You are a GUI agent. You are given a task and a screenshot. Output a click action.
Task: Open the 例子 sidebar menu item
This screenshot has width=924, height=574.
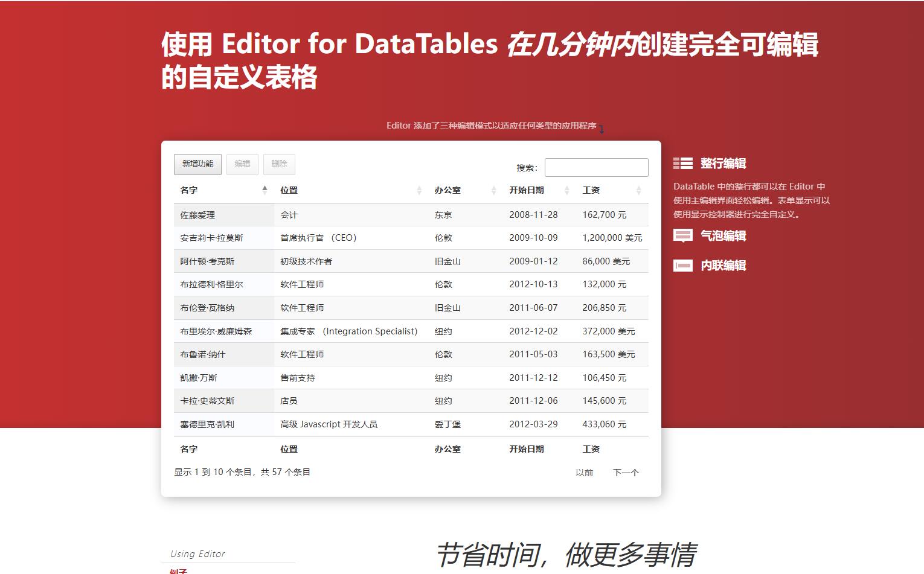[x=179, y=570]
